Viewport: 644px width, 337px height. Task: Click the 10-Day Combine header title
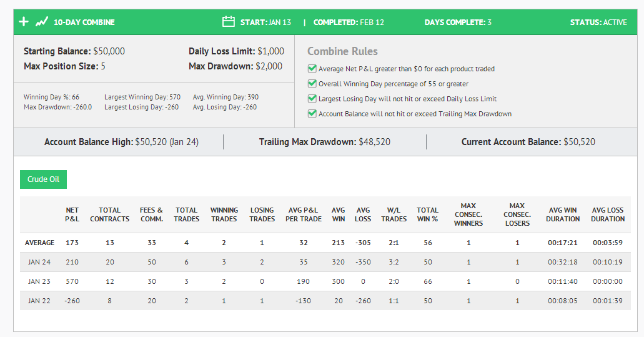(84, 22)
